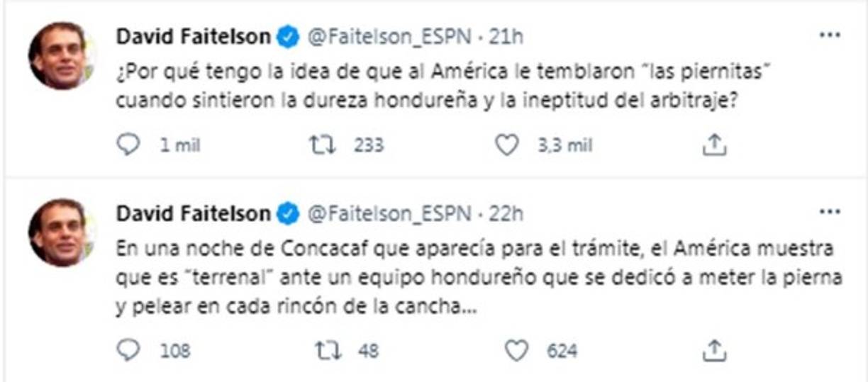Reply to the 22h Concacaf tweet
This screenshot has height=382, width=868.
tap(128, 350)
